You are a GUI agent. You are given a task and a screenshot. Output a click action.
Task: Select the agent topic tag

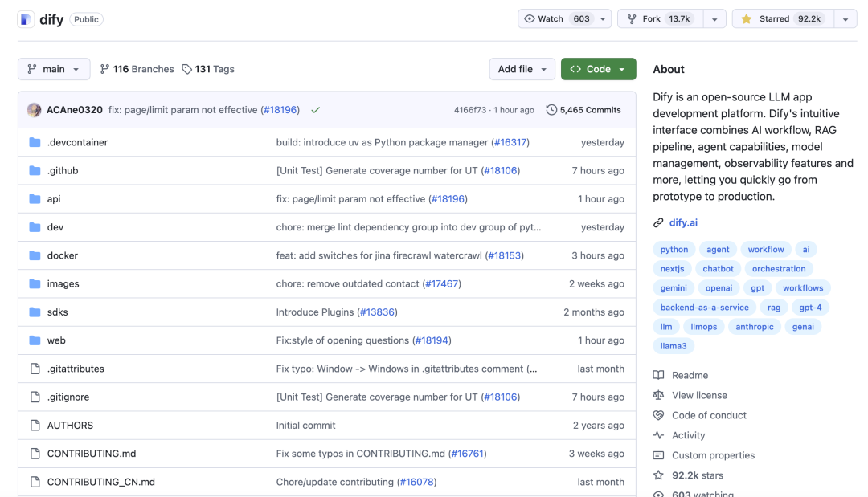pyautogui.click(x=718, y=250)
